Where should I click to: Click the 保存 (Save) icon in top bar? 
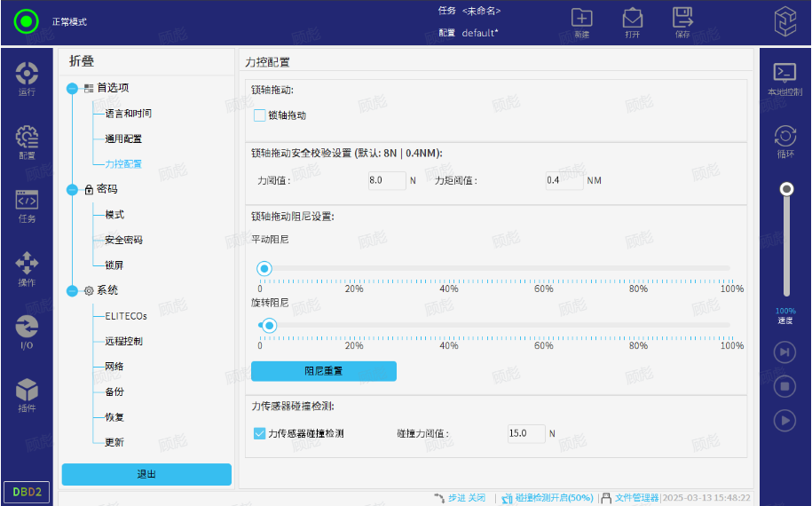click(682, 22)
